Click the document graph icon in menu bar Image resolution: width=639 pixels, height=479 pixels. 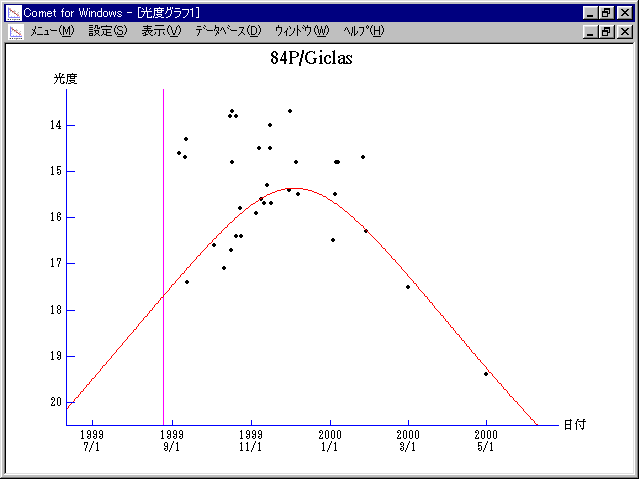16,32
